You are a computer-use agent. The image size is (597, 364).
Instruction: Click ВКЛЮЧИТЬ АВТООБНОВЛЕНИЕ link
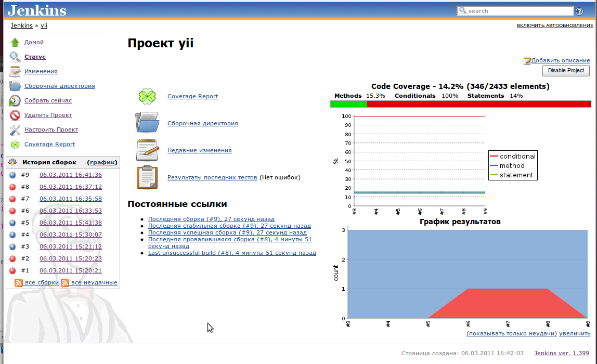click(555, 25)
